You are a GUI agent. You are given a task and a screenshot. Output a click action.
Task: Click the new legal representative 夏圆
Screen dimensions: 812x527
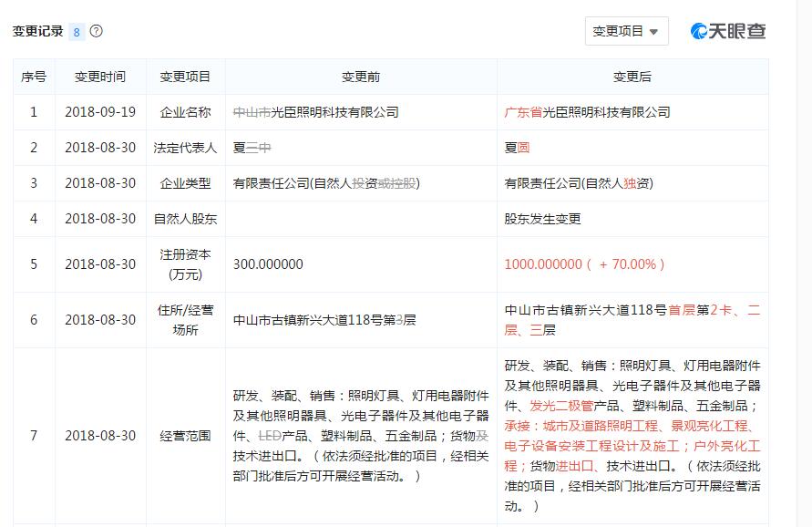(x=517, y=148)
